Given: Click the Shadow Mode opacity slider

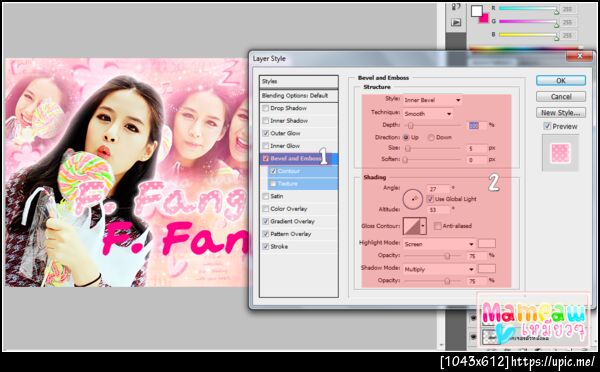Looking at the screenshot, I should (447, 281).
